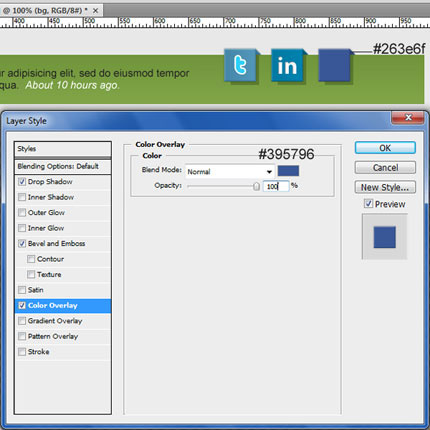The image size is (430, 430).
Task: Click the Opacity value input field
Action: pos(276,186)
